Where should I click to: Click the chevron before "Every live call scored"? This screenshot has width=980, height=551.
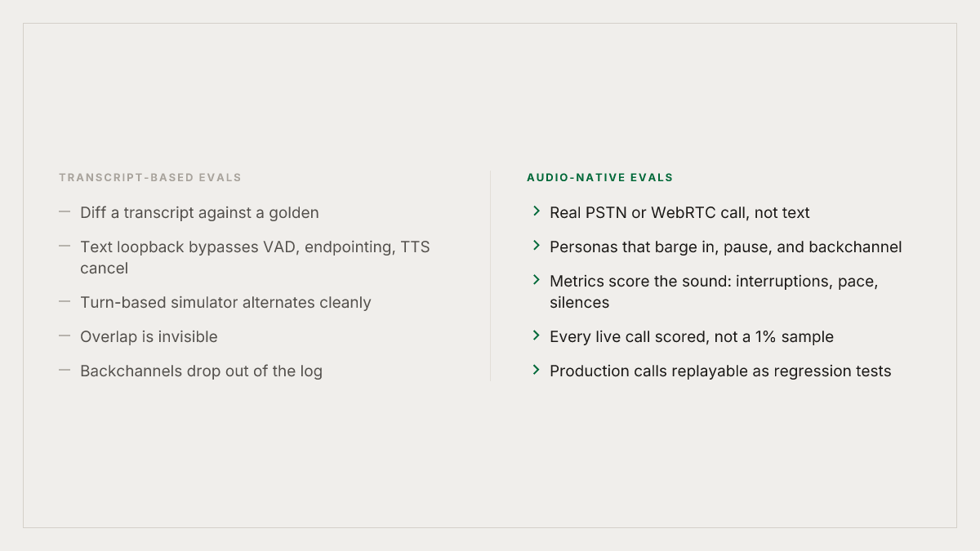coord(537,335)
